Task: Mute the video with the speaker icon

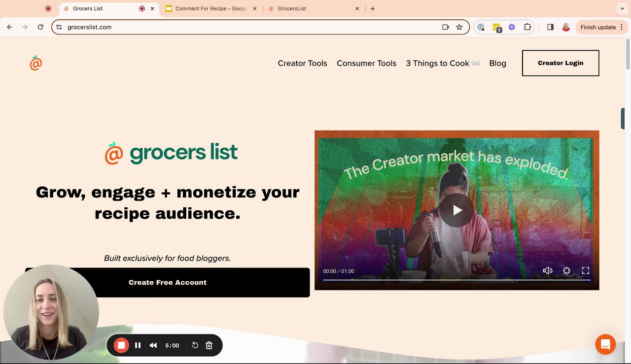Action: (548, 270)
